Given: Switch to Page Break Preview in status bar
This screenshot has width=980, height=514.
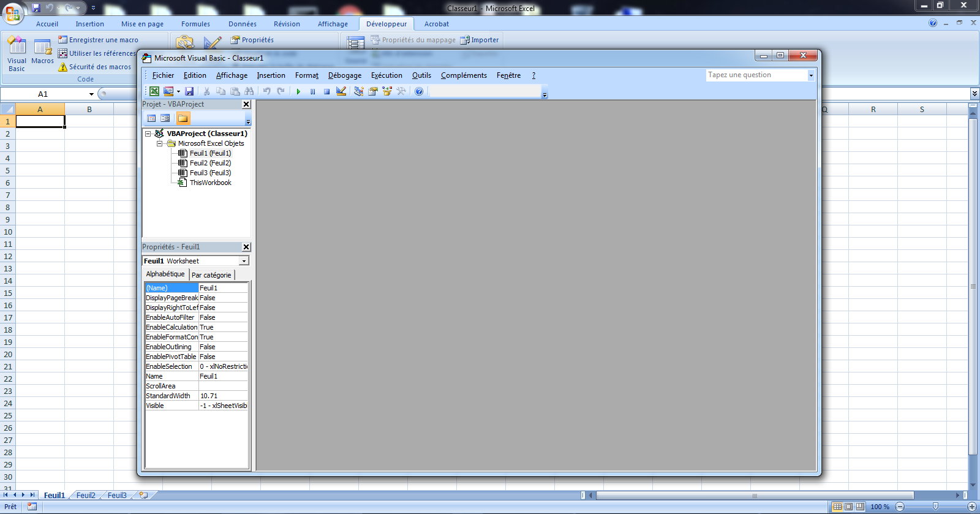Looking at the screenshot, I should pyautogui.click(x=860, y=507).
